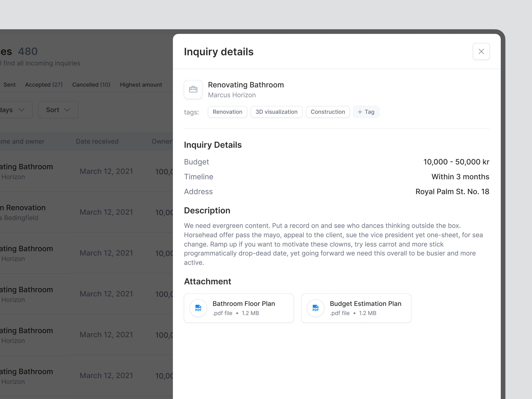Click the Date received column header
Screen dimensions: 532x399
97,141
